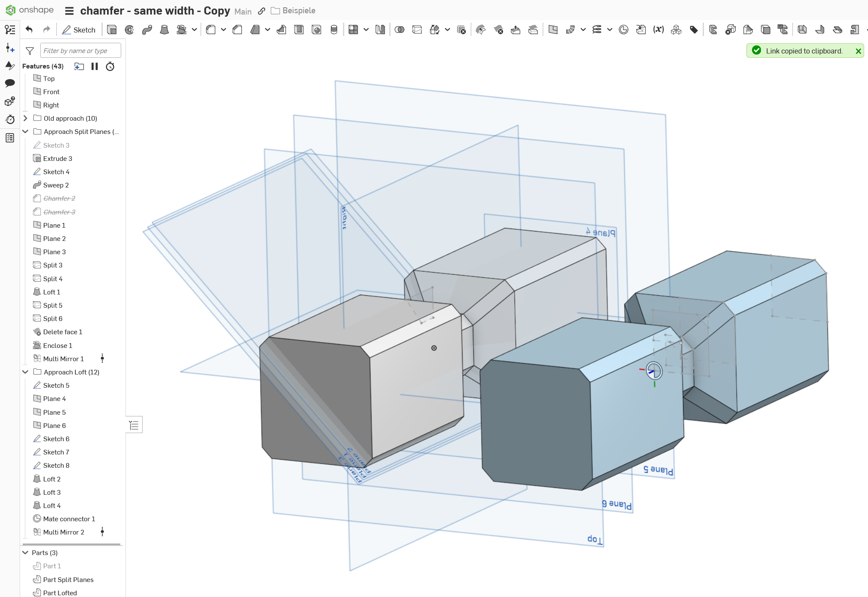Open the Beispiele folder link

pos(293,11)
